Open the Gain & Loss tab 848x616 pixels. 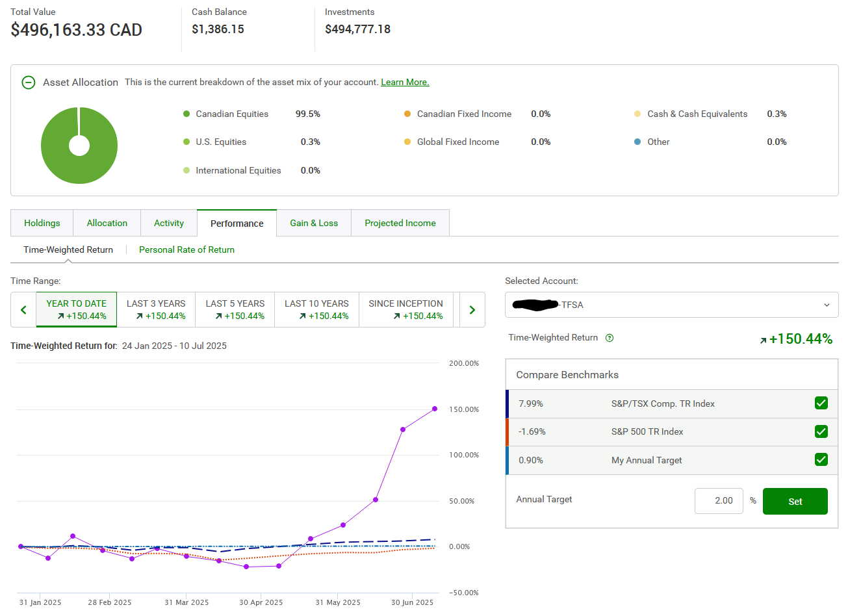click(x=314, y=223)
